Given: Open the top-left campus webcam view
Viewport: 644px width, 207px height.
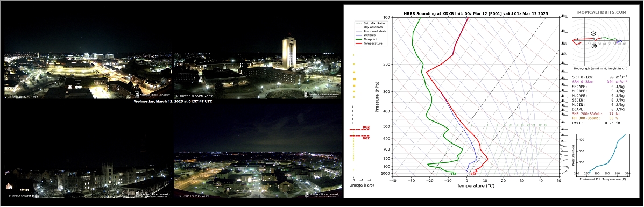Looking at the screenshot, I should [88, 76].
